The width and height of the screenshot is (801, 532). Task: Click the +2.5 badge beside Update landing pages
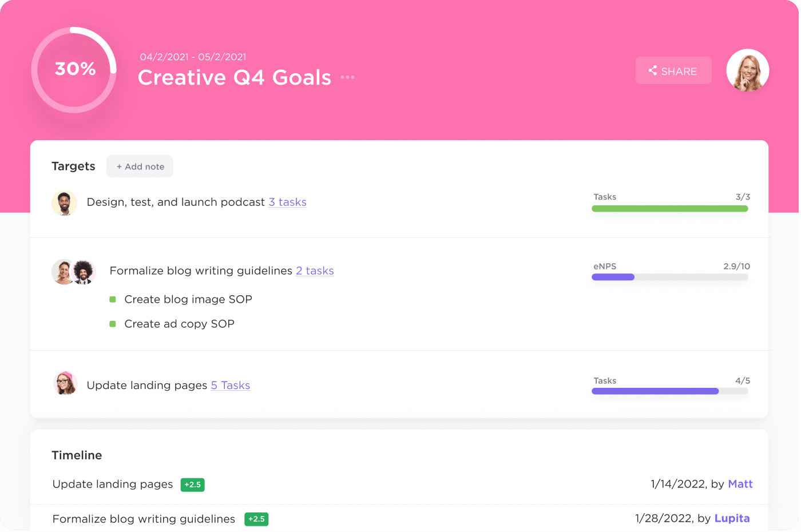coord(193,485)
